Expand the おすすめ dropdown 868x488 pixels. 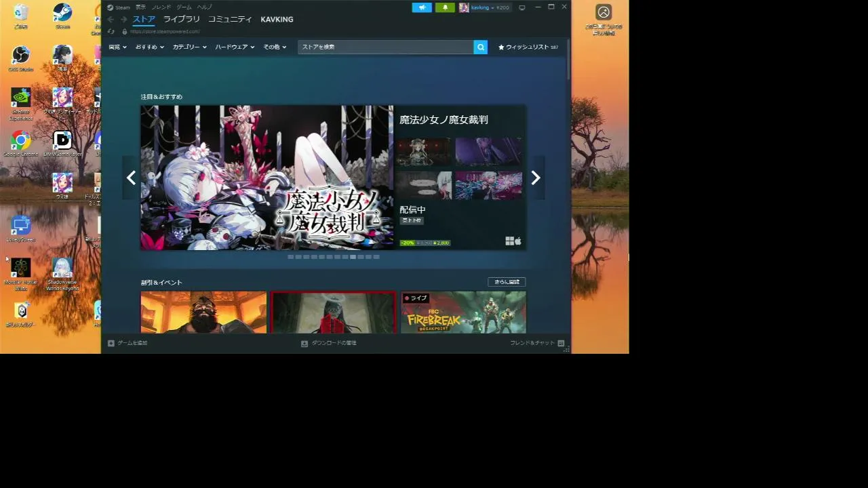149,47
